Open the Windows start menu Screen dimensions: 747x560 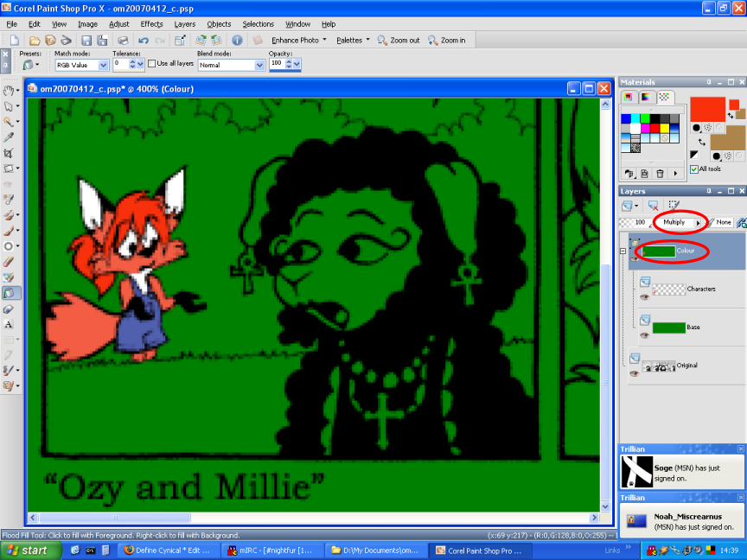(31, 550)
